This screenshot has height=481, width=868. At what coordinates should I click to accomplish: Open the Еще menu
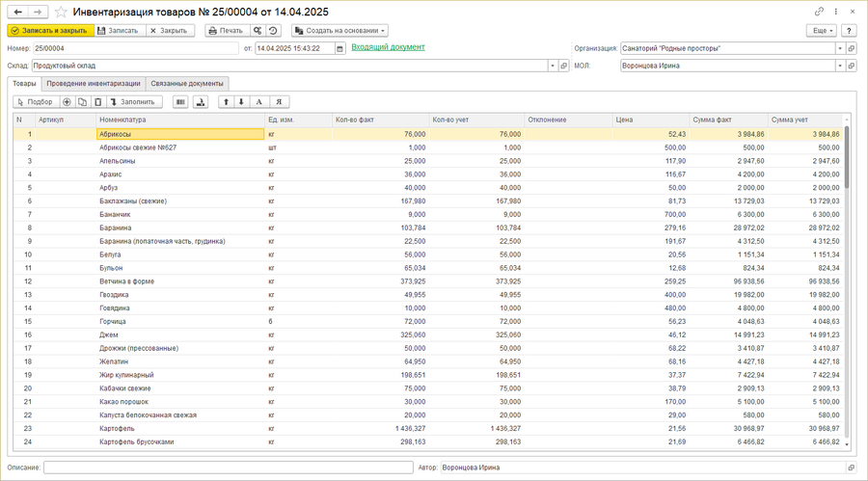(x=821, y=30)
